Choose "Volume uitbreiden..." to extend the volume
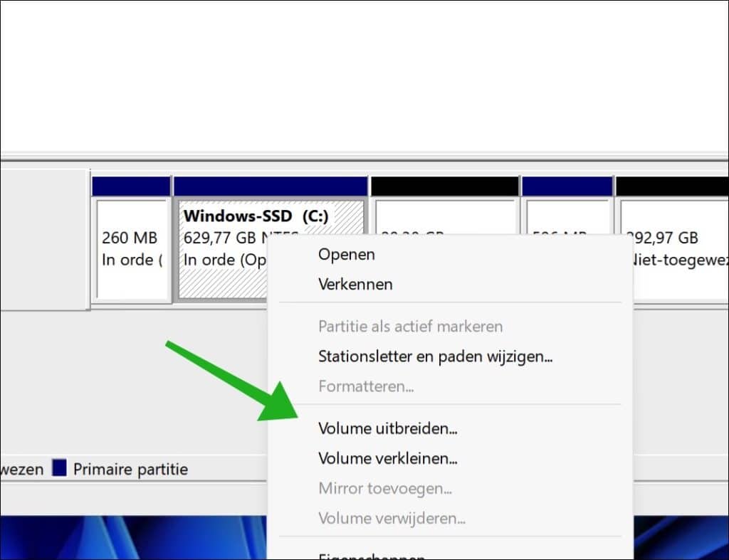The image size is (729, 560). click(x=389, y=428)
